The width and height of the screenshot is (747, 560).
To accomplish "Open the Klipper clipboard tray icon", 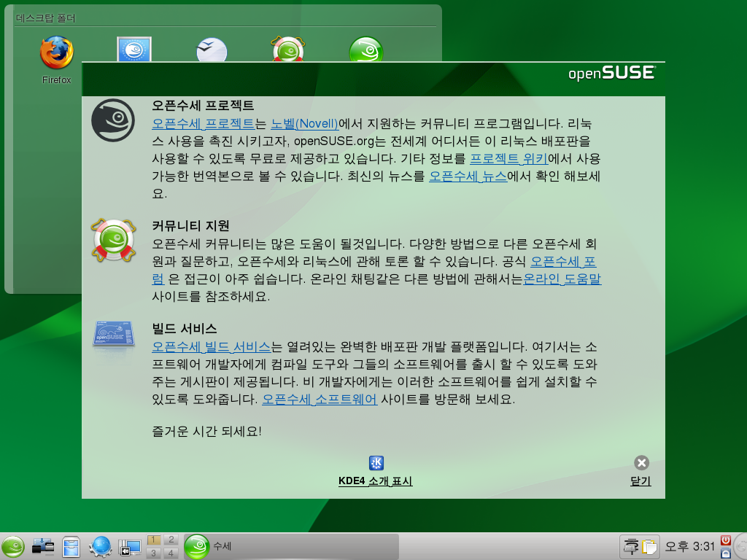I will click(x=649, y=547).
